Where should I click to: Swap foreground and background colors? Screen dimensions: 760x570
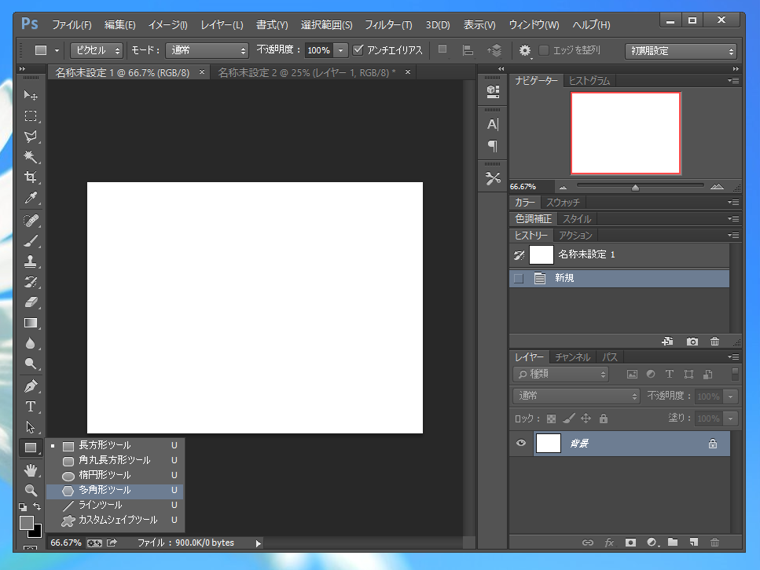pos(37,507)
